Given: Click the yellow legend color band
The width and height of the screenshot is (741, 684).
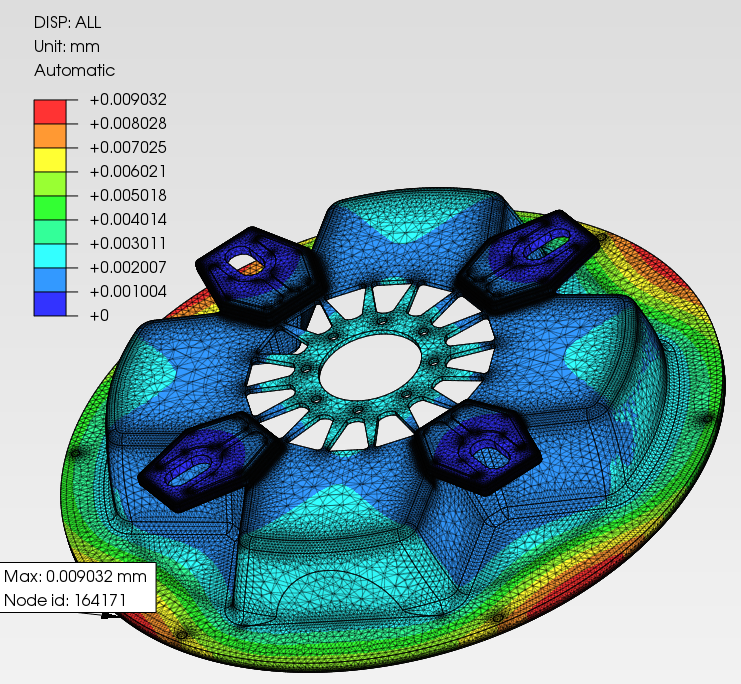Looking at the screenshot, I should point(50,160).
